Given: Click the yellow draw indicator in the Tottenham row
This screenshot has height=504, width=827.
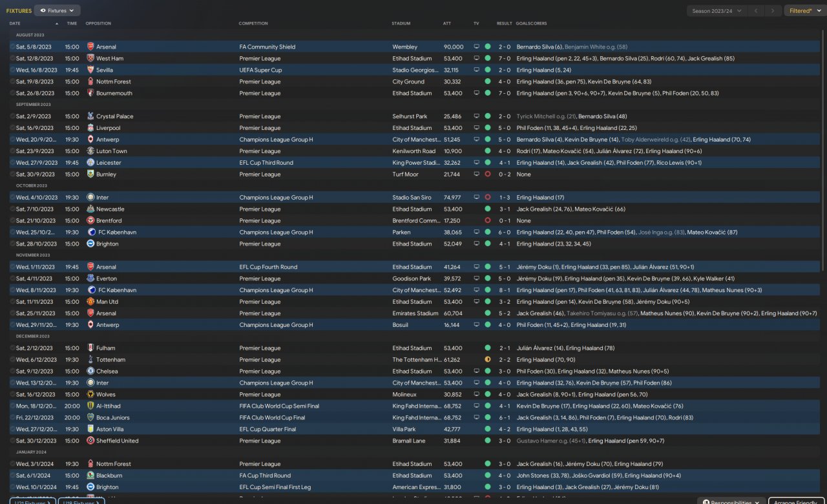Looking at the screenshot, I should pyautogui.click(x=487, y=361).
